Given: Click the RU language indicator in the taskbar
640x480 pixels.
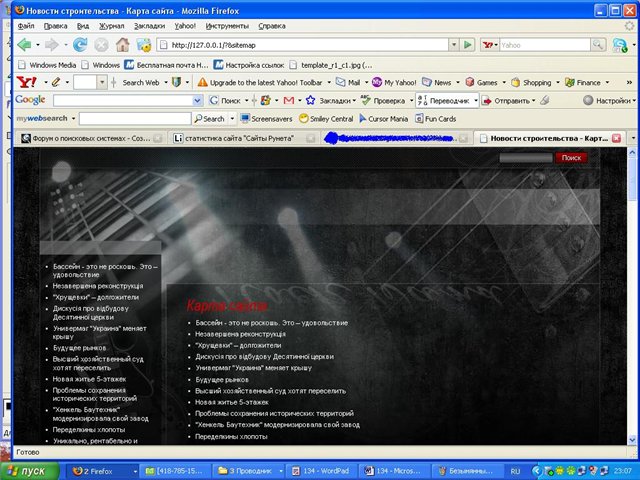Looking at the screenshot, I should [x=515, y=471].
